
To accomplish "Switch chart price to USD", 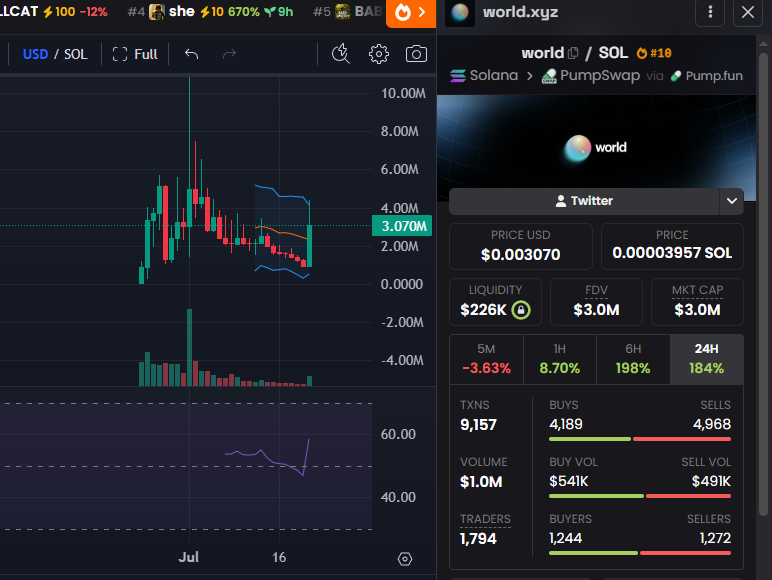I will tap(35, 54).
